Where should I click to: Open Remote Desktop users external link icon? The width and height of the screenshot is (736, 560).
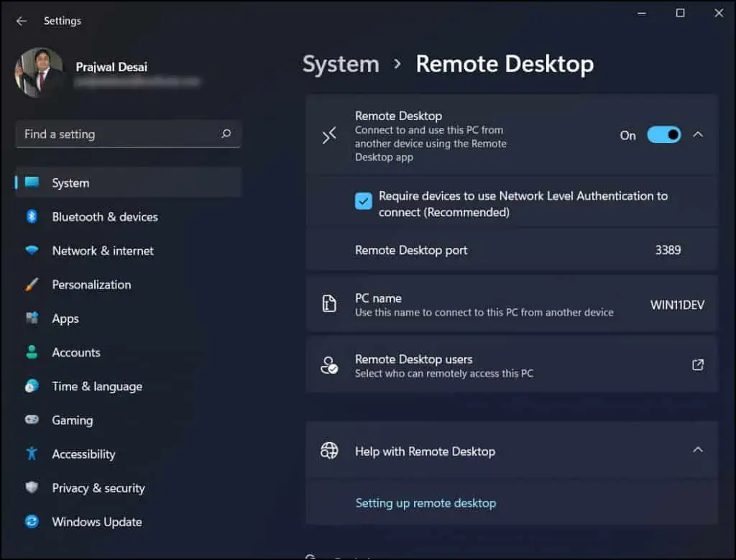(x=698, y=364)
